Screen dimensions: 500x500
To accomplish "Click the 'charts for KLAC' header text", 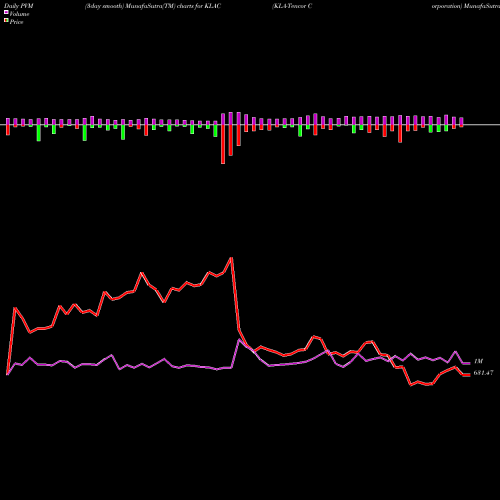I will coord(199,6).
